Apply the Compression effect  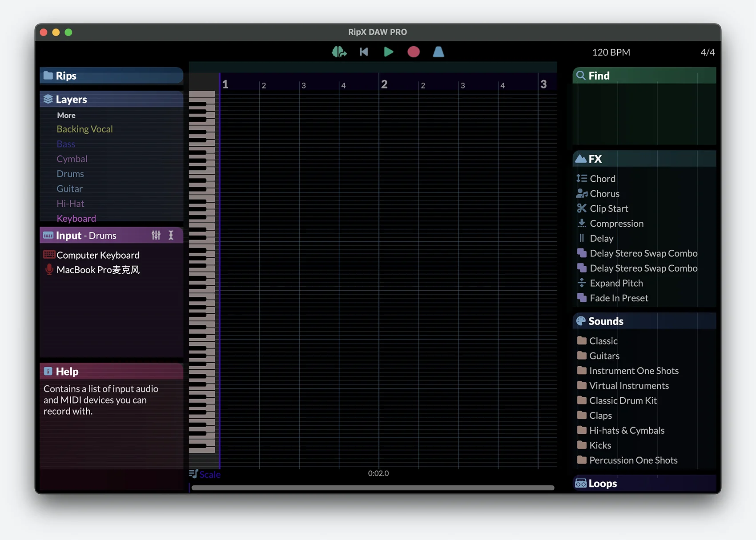616,224
